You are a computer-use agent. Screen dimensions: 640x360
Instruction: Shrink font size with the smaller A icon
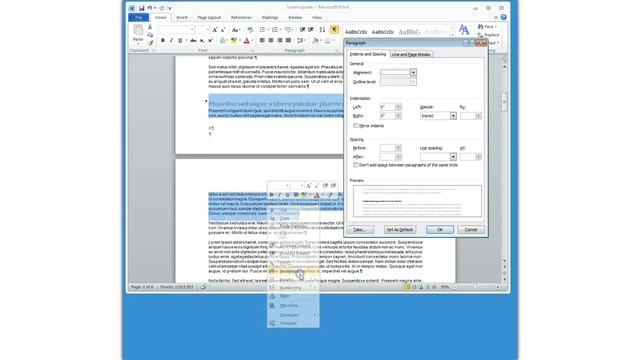[x=223, y=30]
